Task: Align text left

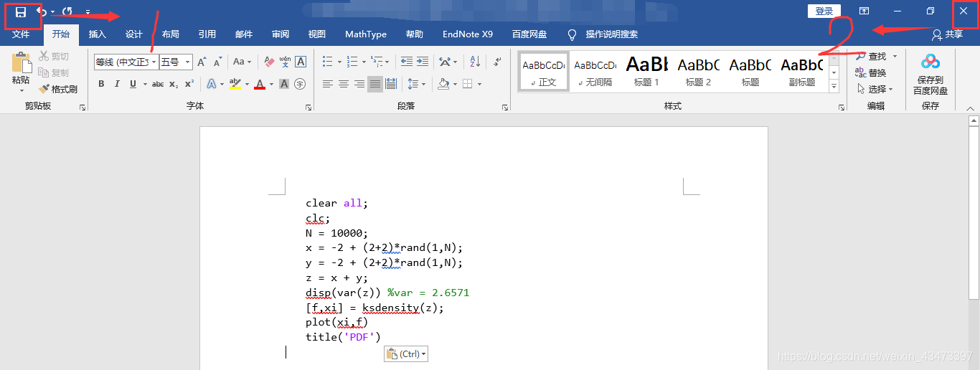Action: [x=328, y=84]
